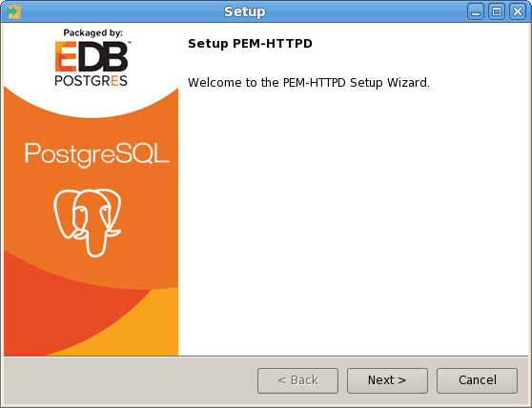The image size is (532, 408).
Task: Click the PostgreSQL elephant logo
Action: click(87, 222)
